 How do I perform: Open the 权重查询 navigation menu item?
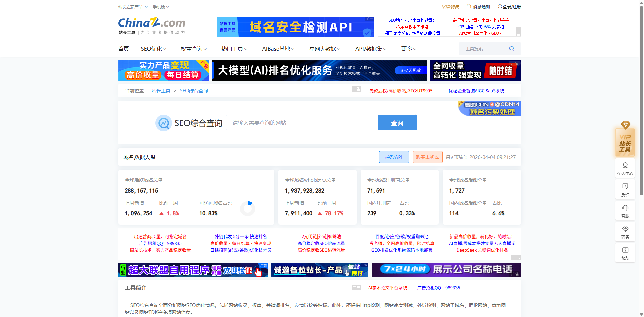point(191,48)
